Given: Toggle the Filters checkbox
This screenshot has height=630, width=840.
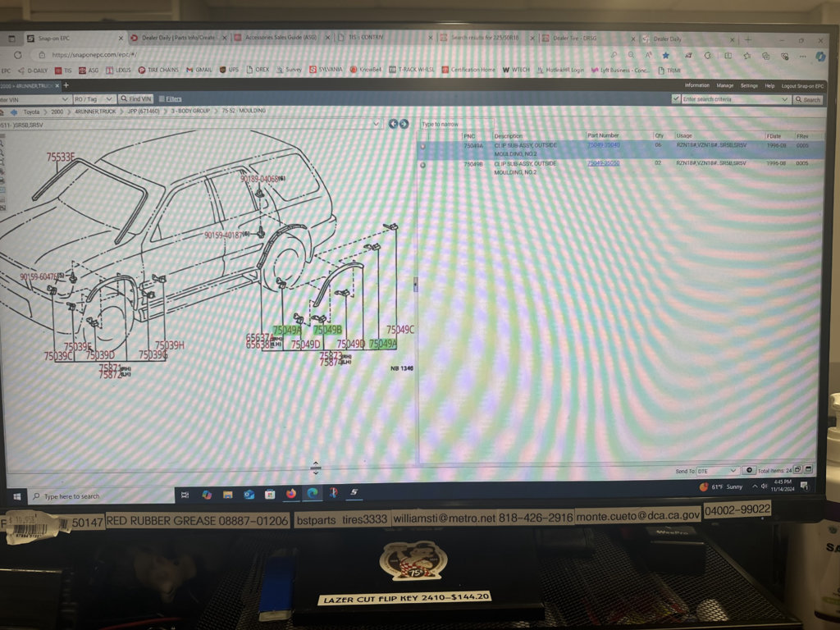Looking at the screenshot, I should [x=162, y=99].
